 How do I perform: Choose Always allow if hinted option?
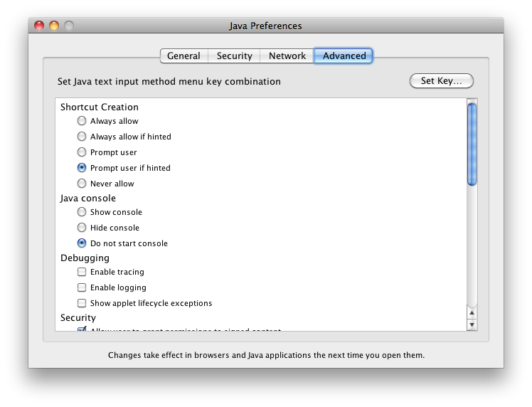[82, 137]
